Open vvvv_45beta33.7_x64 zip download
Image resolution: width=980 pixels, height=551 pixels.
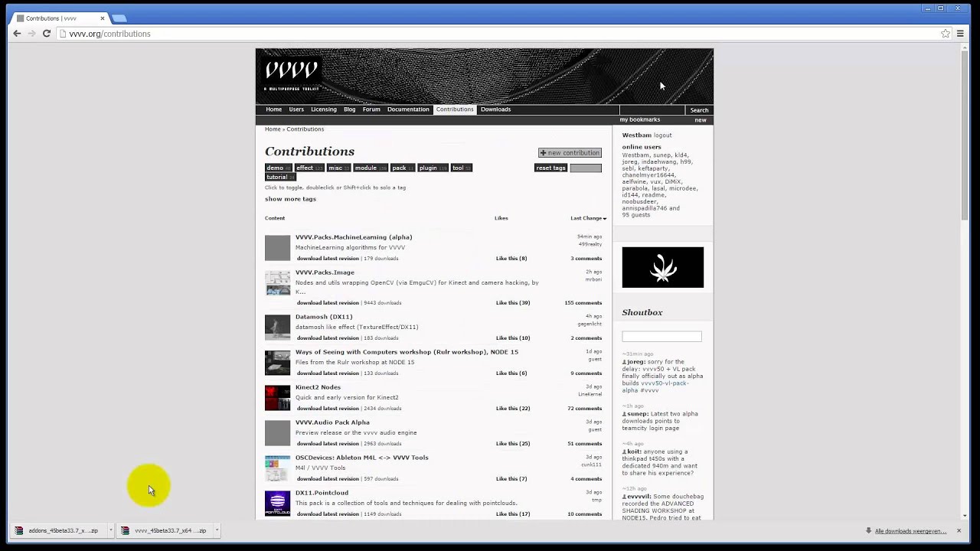pyautogui.click(x=164, y=530)
